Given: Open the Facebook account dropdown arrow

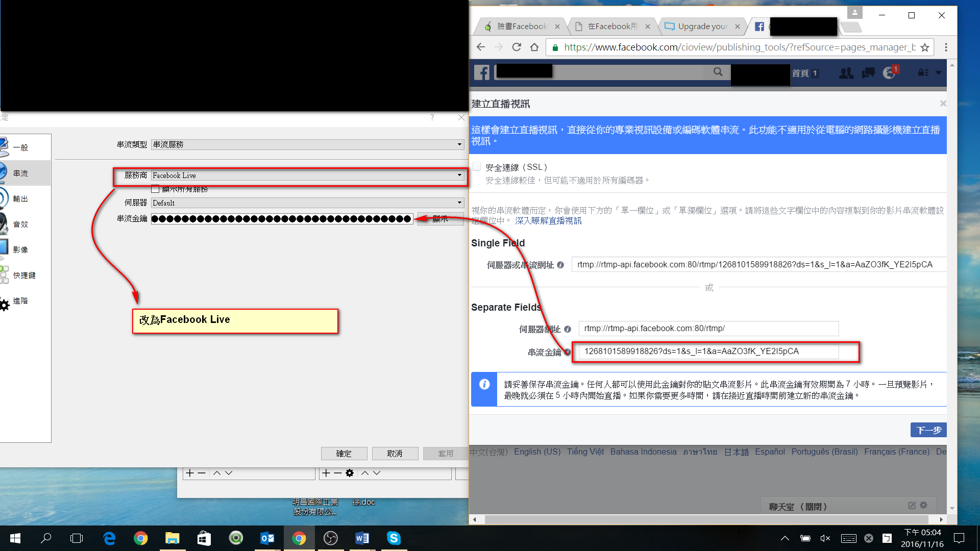Looking at the screenshot, I should tap(938, 73).
